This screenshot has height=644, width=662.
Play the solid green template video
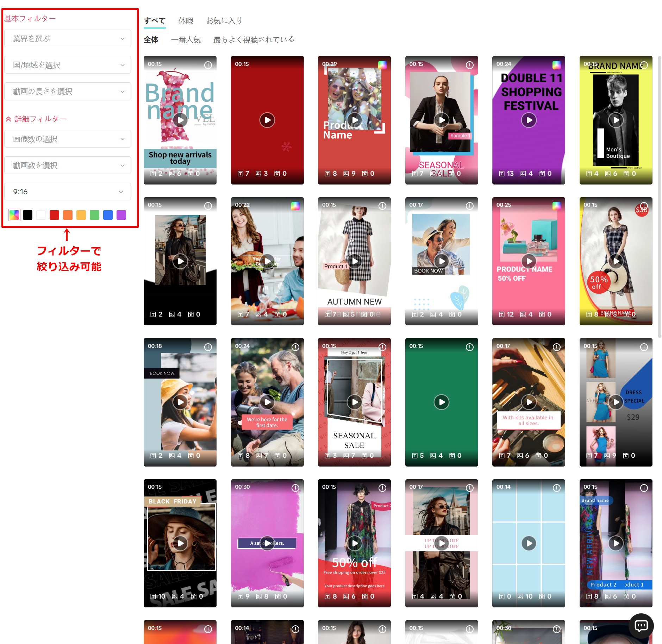tap(441, 402)
